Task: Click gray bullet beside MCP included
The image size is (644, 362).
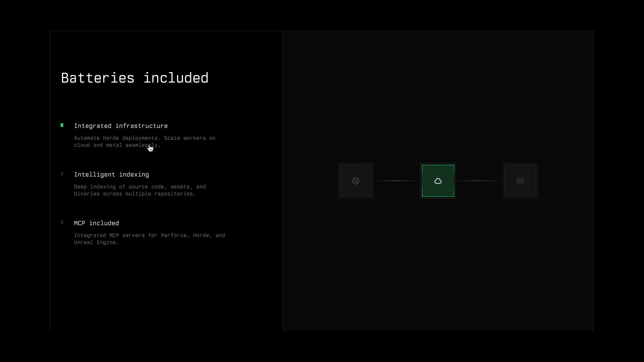Action: pos(62,222)
